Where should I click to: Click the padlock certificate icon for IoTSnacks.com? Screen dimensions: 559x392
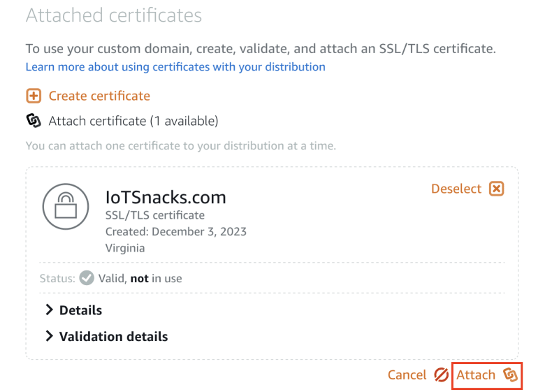click(66, 206)
